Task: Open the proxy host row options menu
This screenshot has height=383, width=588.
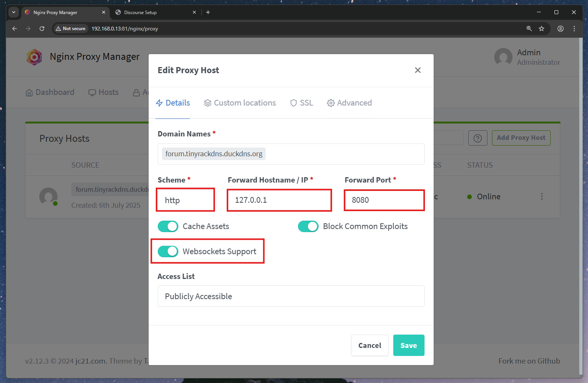Action: point(542,197)
